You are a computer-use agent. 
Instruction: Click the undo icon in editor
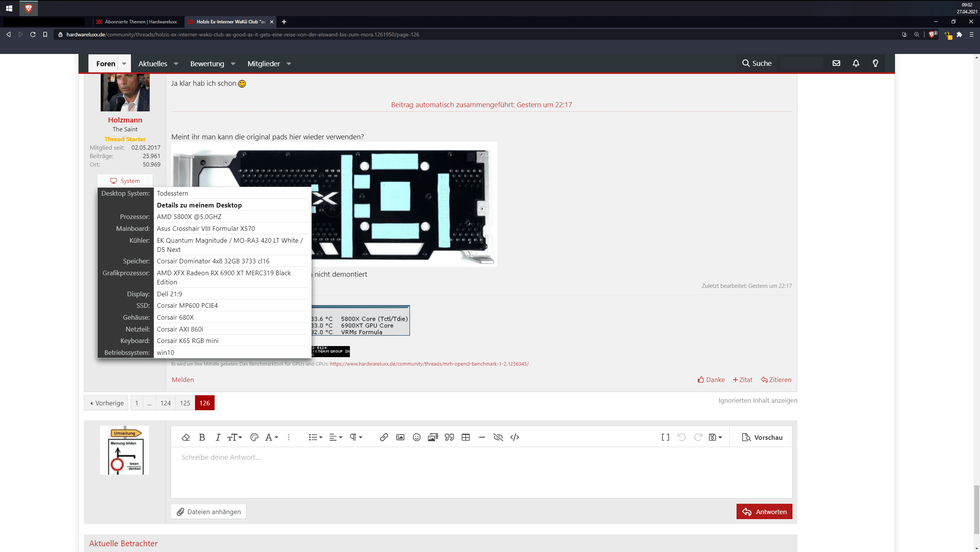click(x=682, y=437)
